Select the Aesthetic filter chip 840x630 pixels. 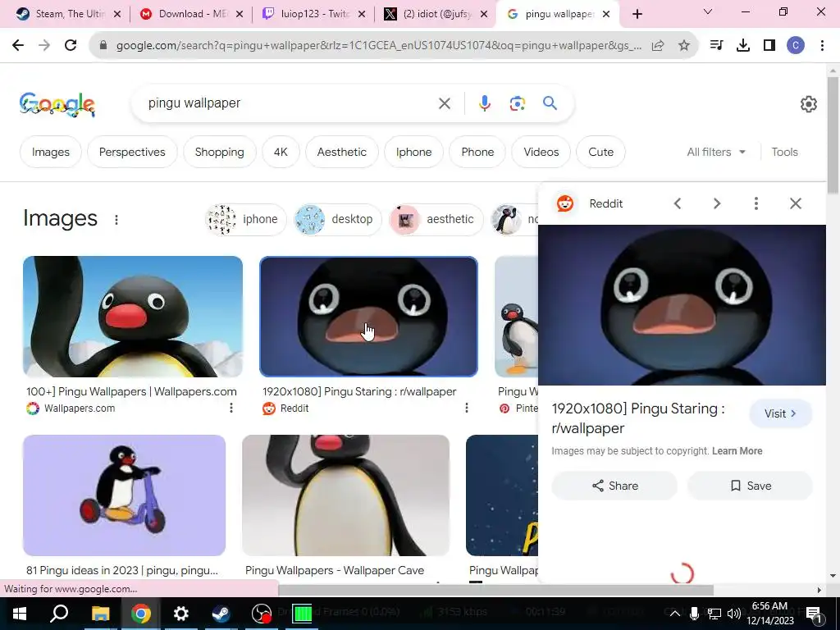342,152
